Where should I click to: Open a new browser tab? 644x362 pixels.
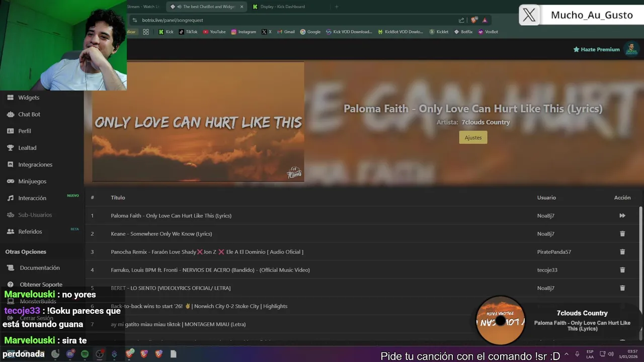337,7
